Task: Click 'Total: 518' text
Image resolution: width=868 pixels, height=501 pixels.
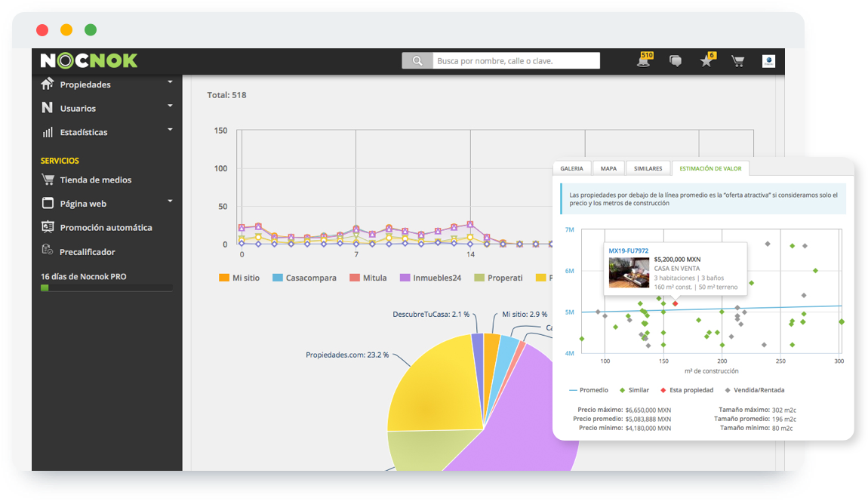Action: (x=226, y=95)
